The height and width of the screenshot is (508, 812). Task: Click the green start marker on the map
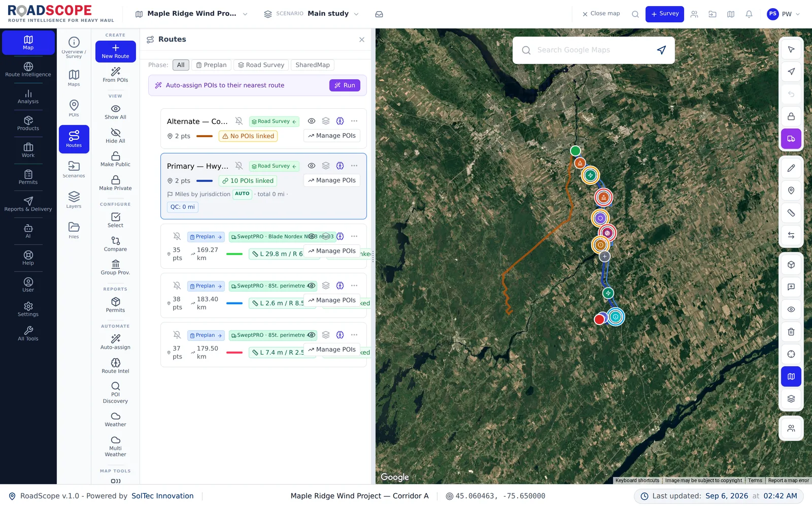[575, 151]
